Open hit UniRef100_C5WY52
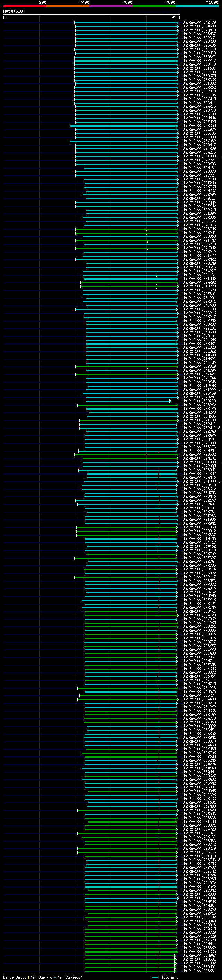Viewport: 222px width, 980px height. 199,546
